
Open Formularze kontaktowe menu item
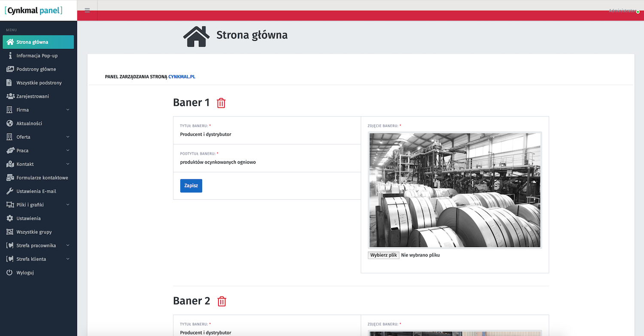(x=42, y=178)
